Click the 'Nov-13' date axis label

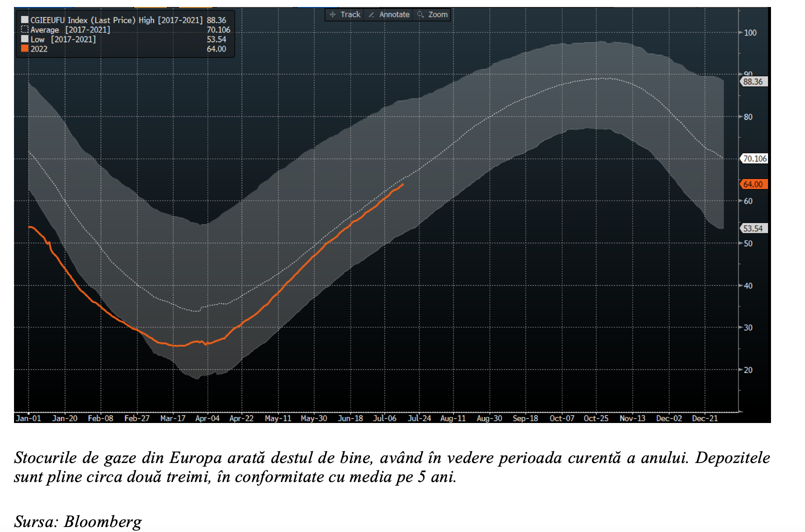click(x=632, y=418)
